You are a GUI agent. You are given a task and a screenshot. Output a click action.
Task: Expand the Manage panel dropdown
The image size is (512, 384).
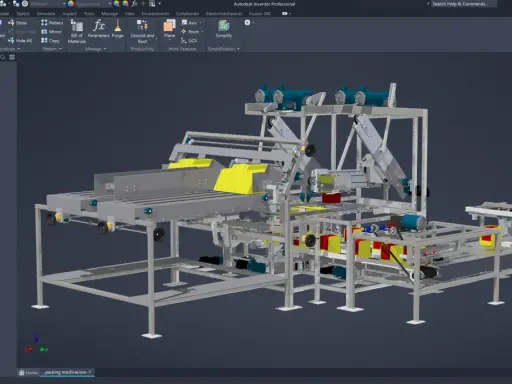click(x=105, y=49)
